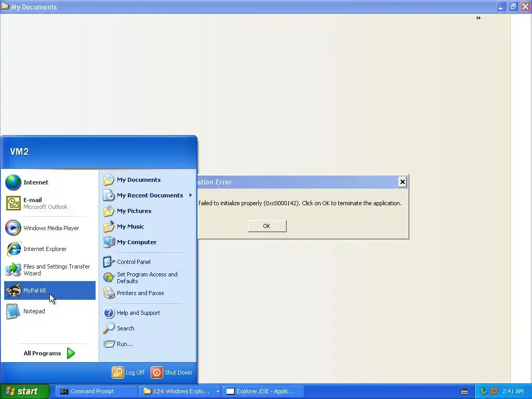Click the magnifier tray icon
This screenshot has width=532, height=399.
tap(494, 391)
